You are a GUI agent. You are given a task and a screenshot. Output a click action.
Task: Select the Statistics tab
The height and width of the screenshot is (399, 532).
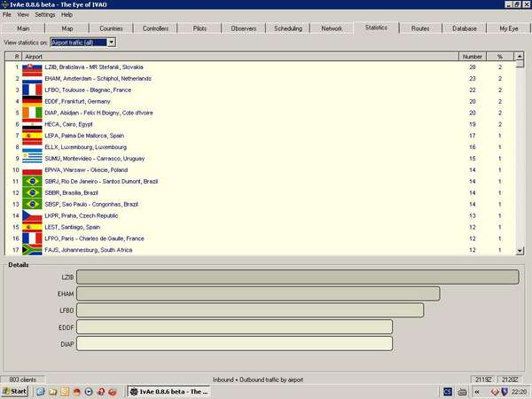pyautogui.click(x=376, y=27)
